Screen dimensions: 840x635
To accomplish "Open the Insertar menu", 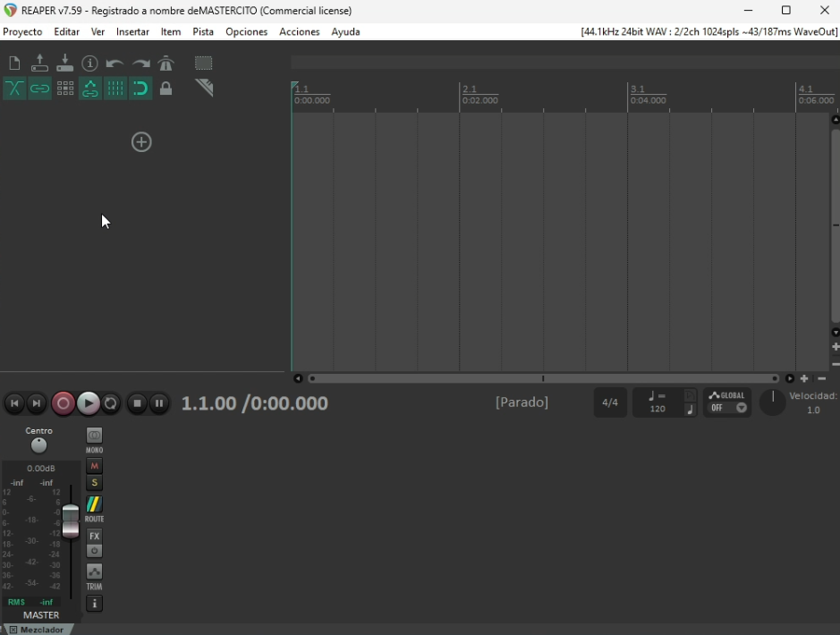I will tap(132, 31).
